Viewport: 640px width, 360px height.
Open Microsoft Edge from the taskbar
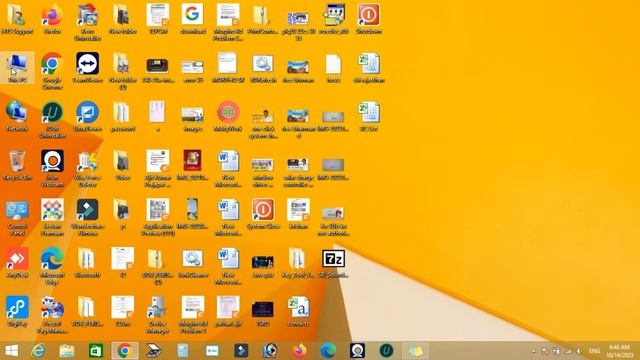click(328, 351)
